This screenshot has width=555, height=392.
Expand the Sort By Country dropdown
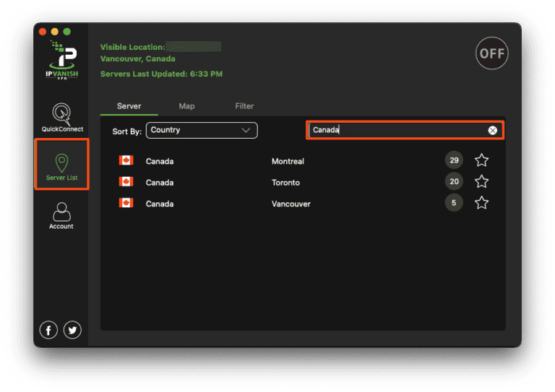pos(202,131)
